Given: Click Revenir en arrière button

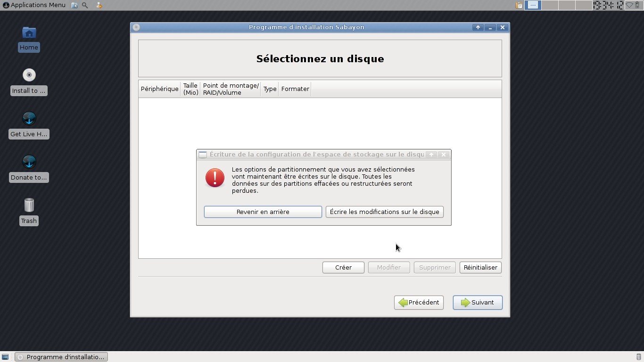Looking at the screenshot, I should point(263,212).
